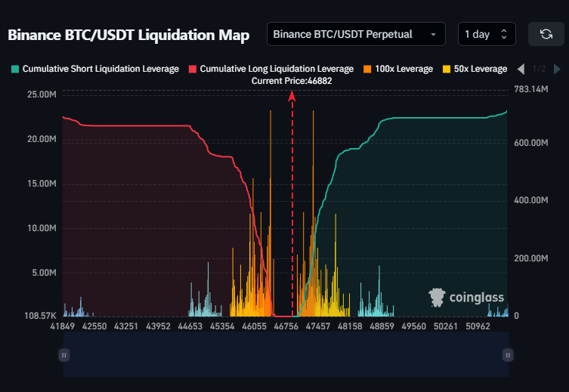Toggle the 50x Leverage legend series
The image size is (569, 392).
475,69
